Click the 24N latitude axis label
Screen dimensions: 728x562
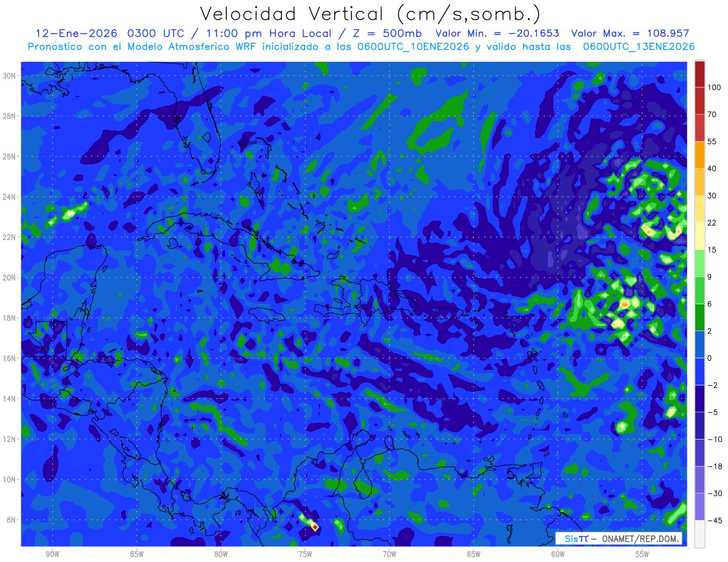(10, 196)
